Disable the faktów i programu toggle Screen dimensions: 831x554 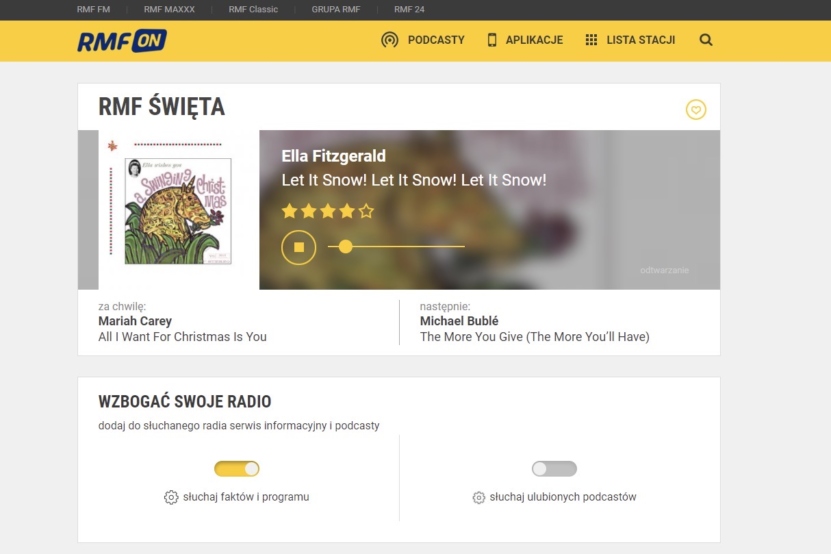(x=236, y=469)
